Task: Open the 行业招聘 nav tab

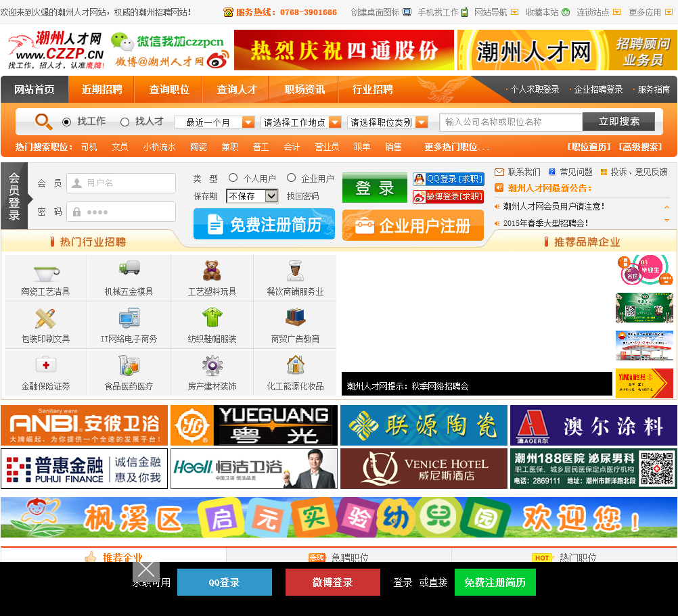Action: (372, 89)
